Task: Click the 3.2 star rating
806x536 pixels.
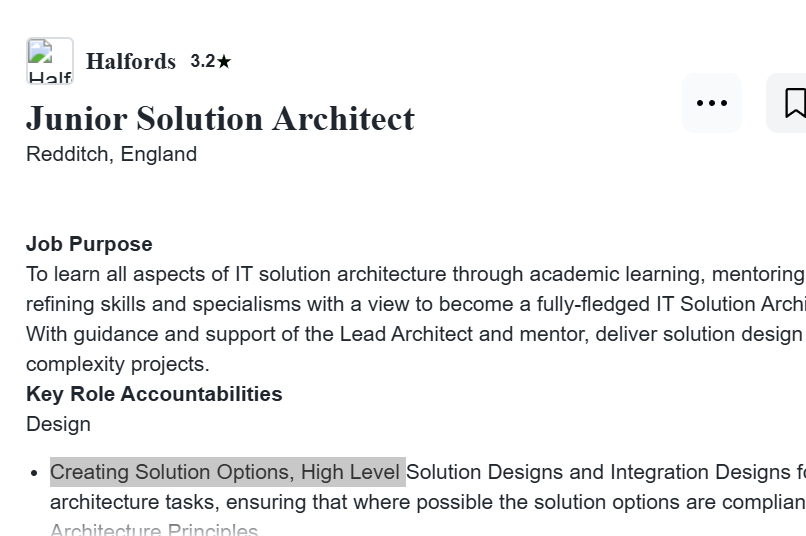Action: (210, 61)
